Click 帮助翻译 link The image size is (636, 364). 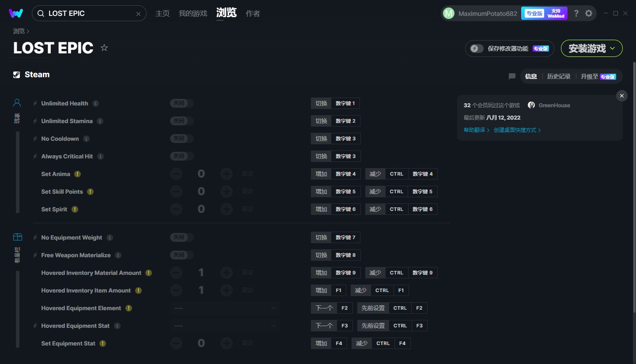(477, 130)
